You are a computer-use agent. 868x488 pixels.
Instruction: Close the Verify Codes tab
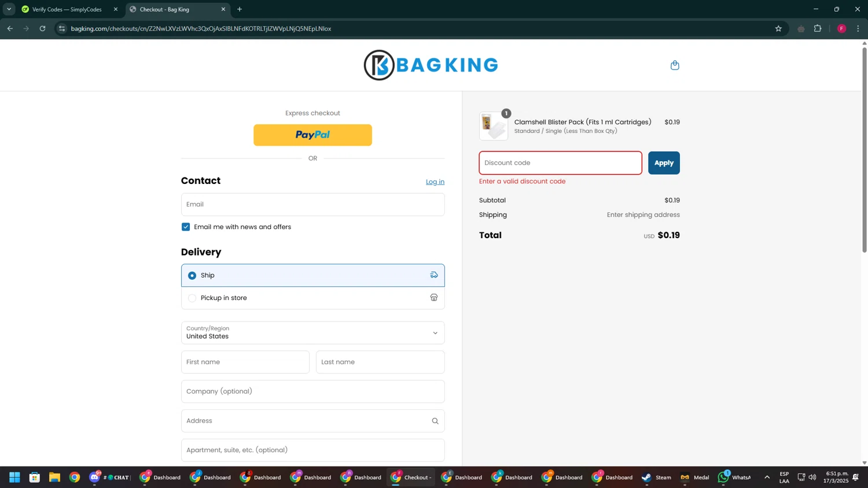116,9
